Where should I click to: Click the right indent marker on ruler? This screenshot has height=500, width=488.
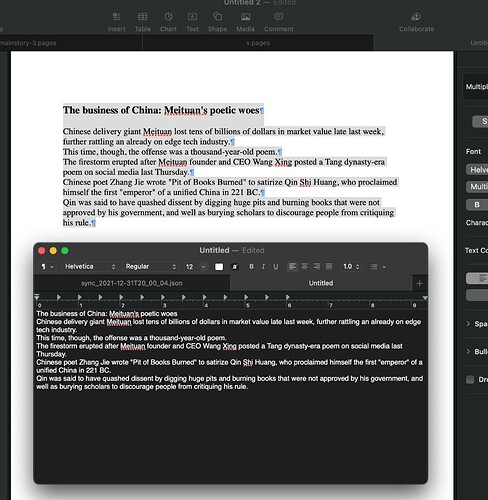click(x=425, y=297)
